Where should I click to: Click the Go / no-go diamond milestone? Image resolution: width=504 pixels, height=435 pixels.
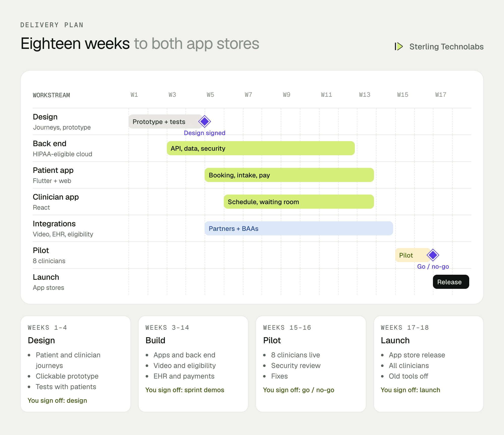(433, 255)
